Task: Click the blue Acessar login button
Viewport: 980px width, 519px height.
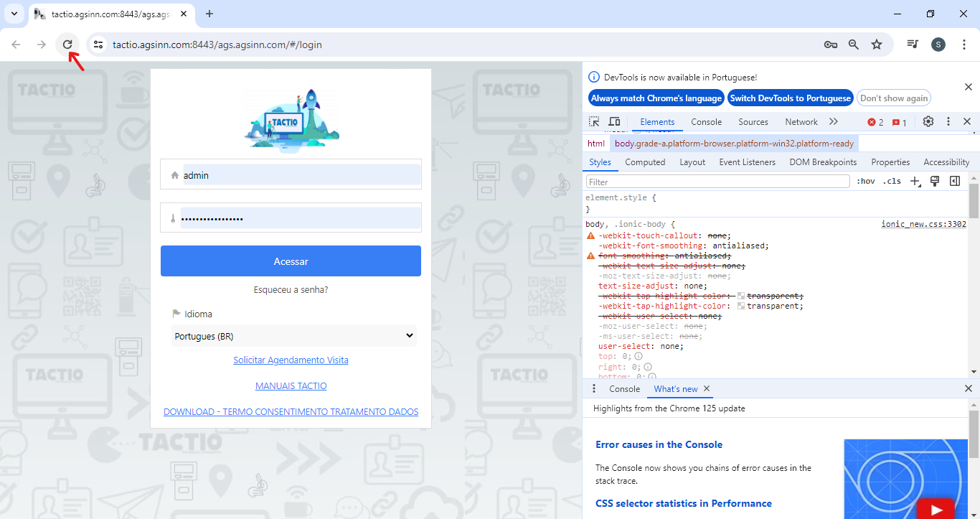Action: pyautogui.click(x=291, y=261)
